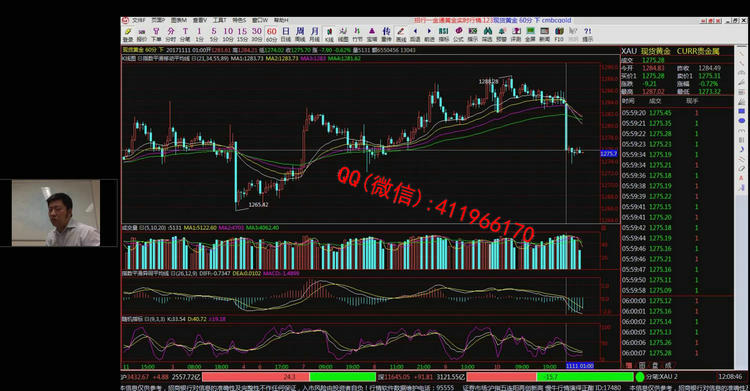Click the 登录 login toolbar icon

point(128,34)
